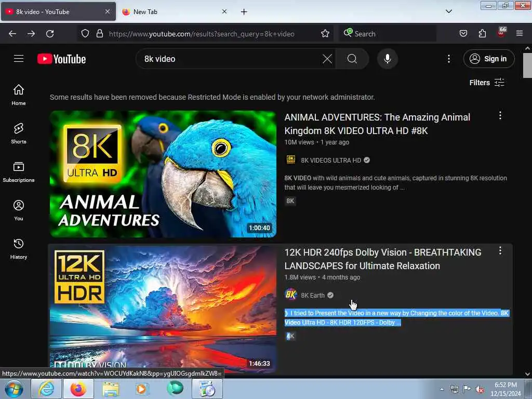This screenshot has width=532, height=399.
Task: Open the Firefox application menu
Action: [519, 33]
